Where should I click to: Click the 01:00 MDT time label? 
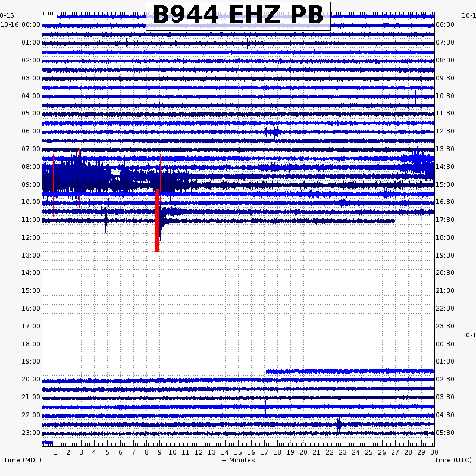[x=31, y=42]
